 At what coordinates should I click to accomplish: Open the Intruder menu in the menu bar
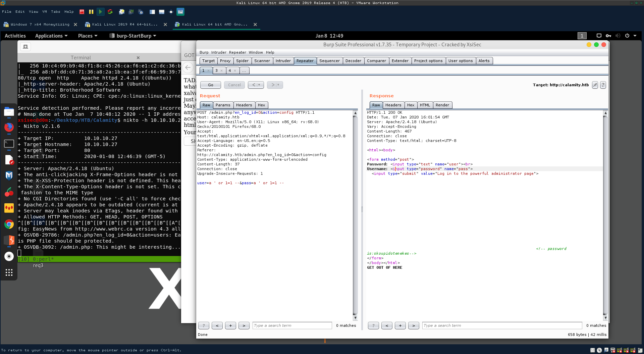coord(219,52)
